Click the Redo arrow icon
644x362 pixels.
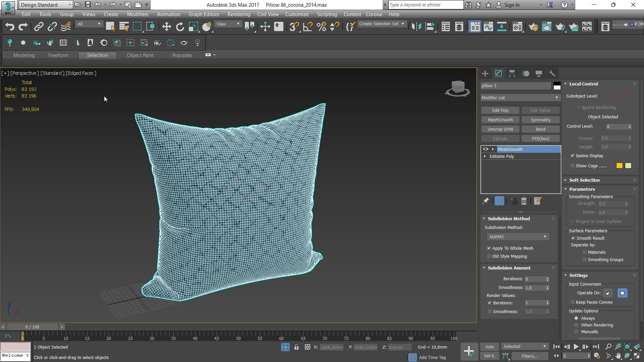coord(23,27)
